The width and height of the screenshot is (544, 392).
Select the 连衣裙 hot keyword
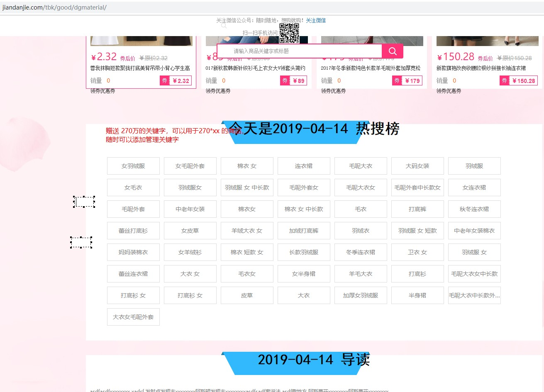pyautogui.click(x=304, y=166)
